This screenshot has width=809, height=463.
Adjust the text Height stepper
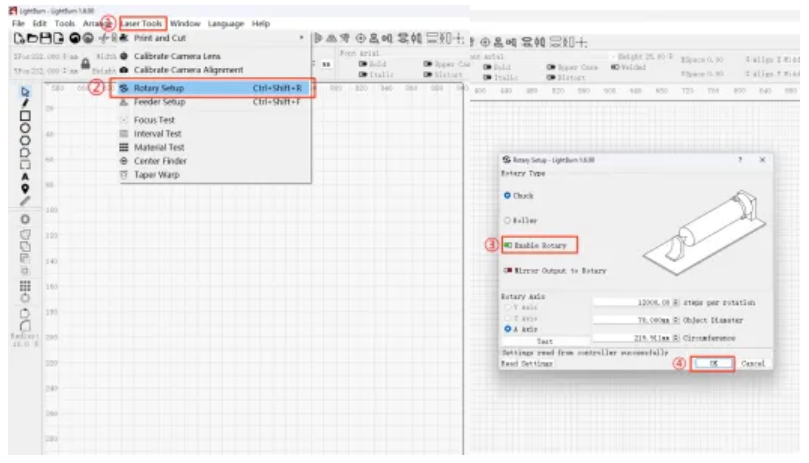pyautogui.click(x=671, y=56)
